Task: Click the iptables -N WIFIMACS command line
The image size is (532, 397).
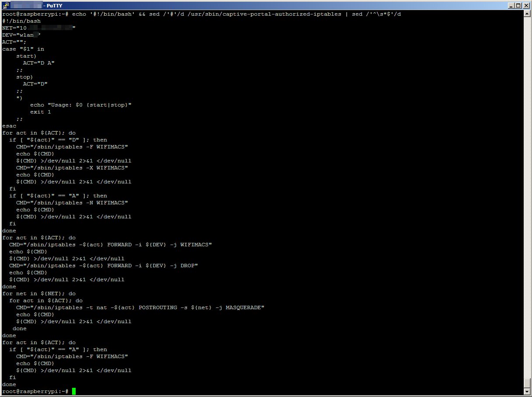Action: click(x=72, y=203)
